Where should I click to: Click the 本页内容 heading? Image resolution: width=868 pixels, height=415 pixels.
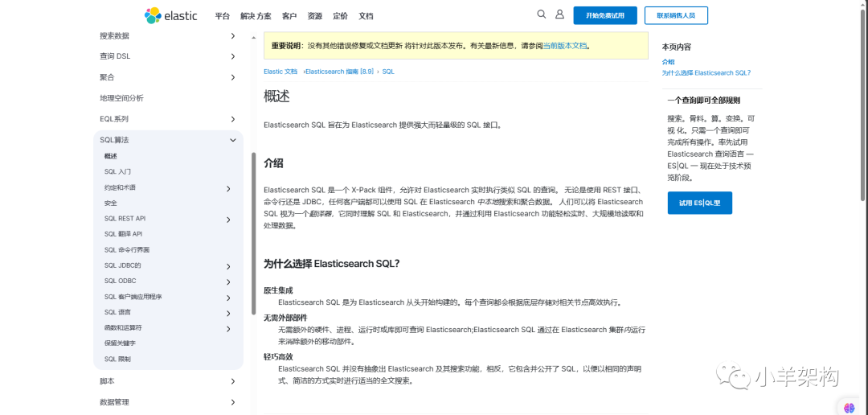click(677, 47)
